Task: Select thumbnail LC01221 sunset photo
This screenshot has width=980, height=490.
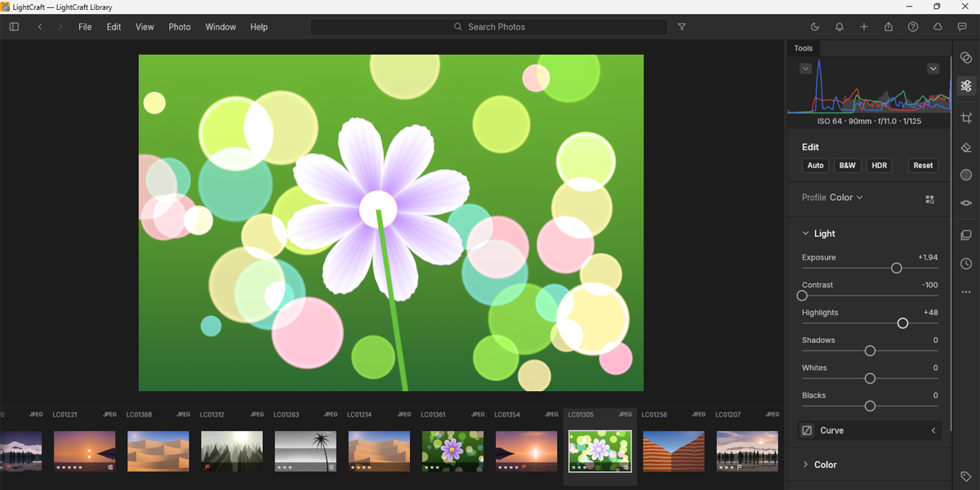Action: pos(85,452)
